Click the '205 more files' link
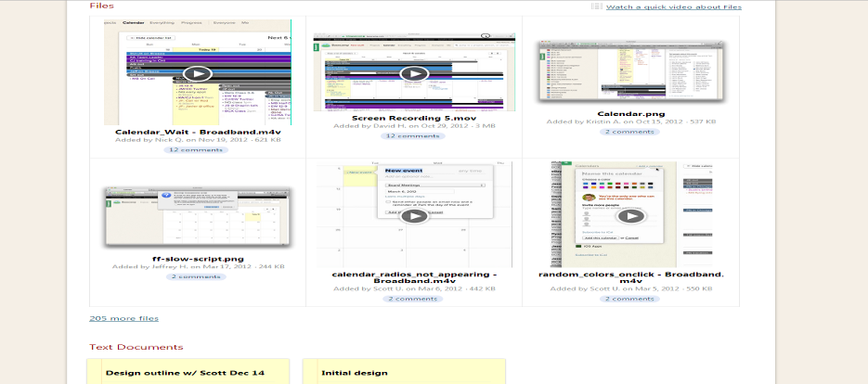 124,318
